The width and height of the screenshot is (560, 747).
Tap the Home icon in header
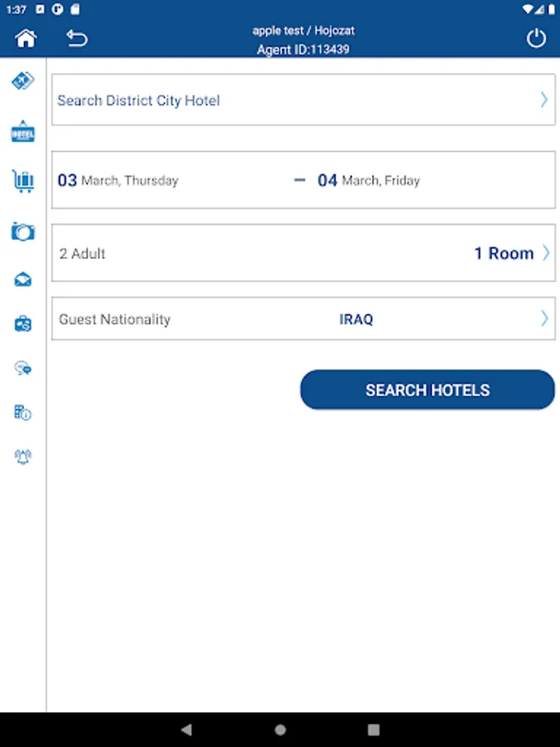click(26, 38)
